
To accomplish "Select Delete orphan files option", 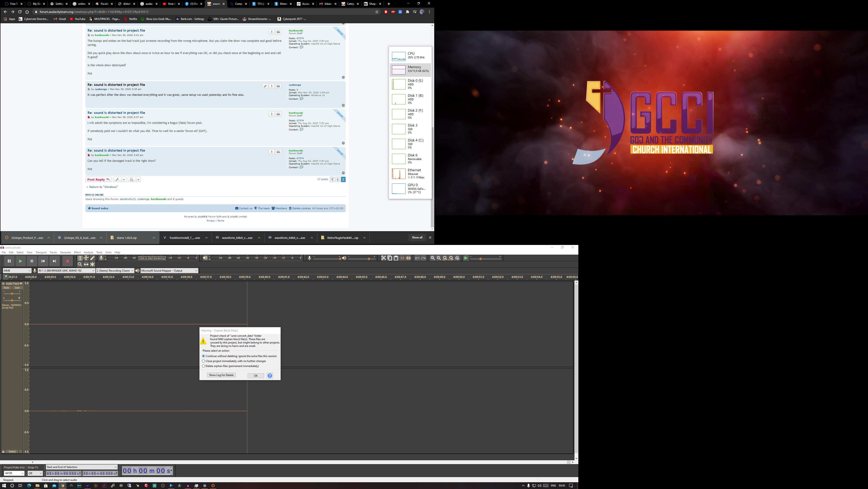I will (x=230, y=366).
